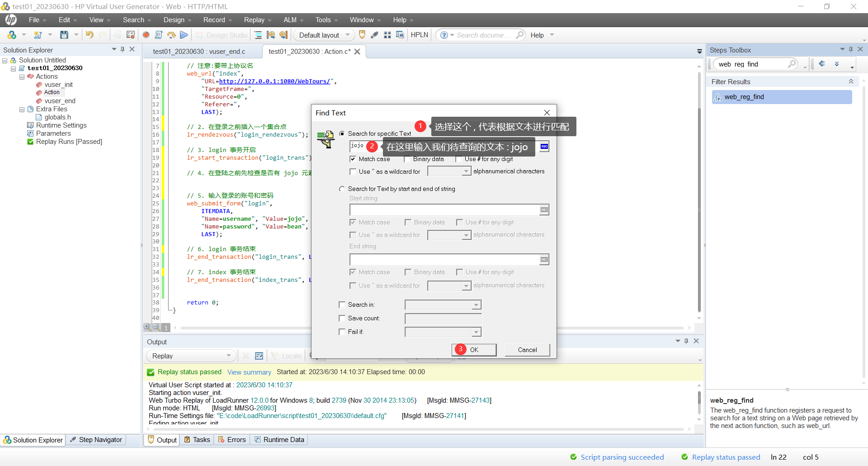Open the Search in dropdown

tap(443, 305)
